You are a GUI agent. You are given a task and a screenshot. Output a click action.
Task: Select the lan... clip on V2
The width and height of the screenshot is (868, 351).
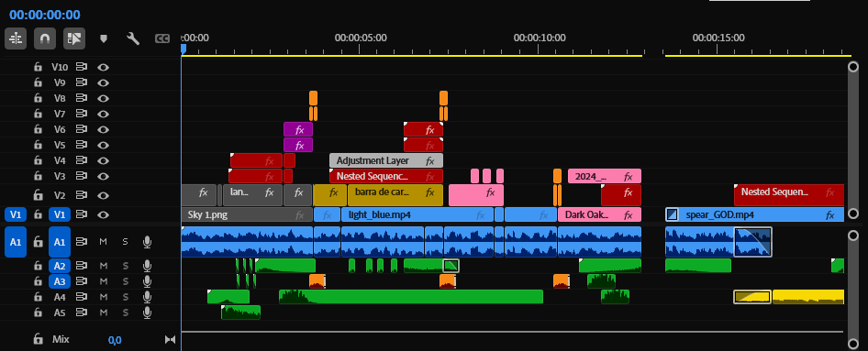point(252,195)
